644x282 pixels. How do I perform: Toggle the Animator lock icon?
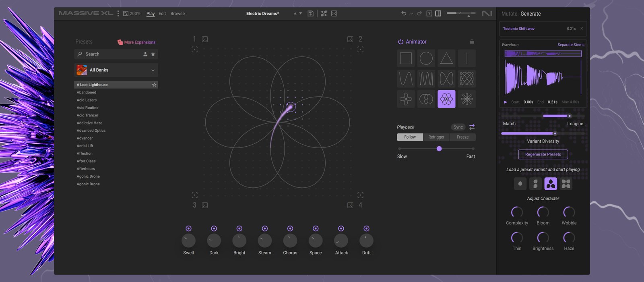(x=472, y=41)
